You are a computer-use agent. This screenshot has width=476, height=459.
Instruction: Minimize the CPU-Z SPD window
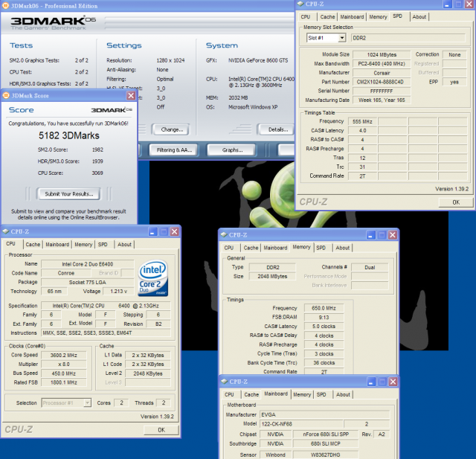coord(447,4)
